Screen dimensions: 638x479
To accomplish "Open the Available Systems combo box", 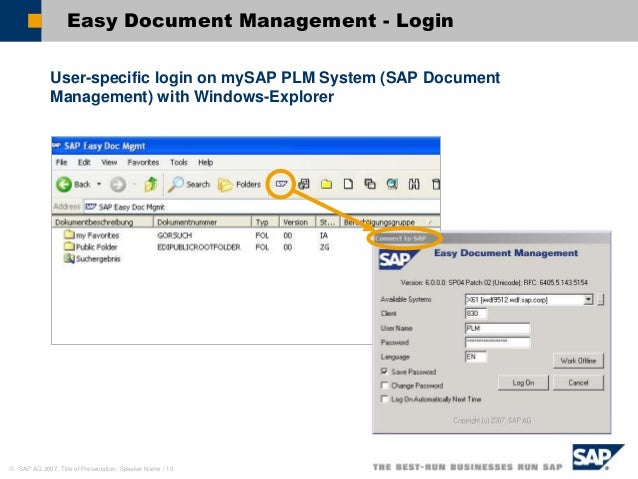I will 529,300.
